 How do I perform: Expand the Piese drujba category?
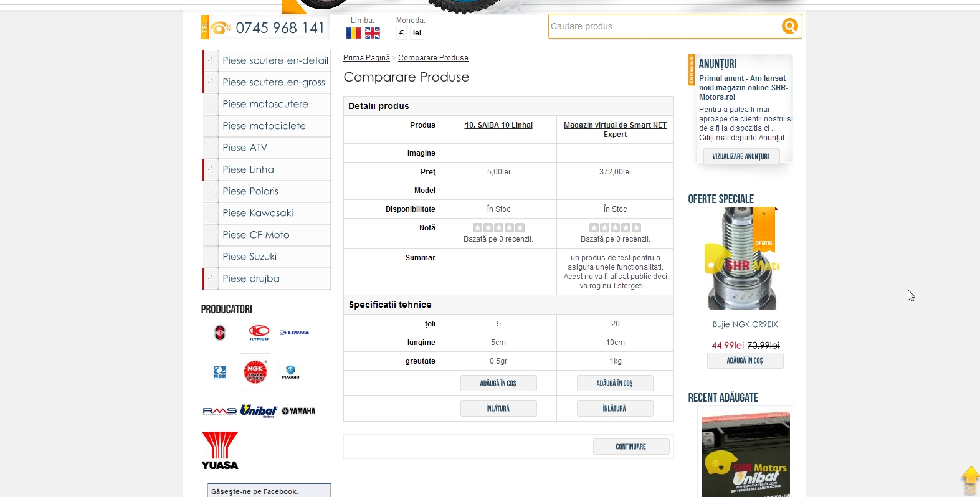211,278
